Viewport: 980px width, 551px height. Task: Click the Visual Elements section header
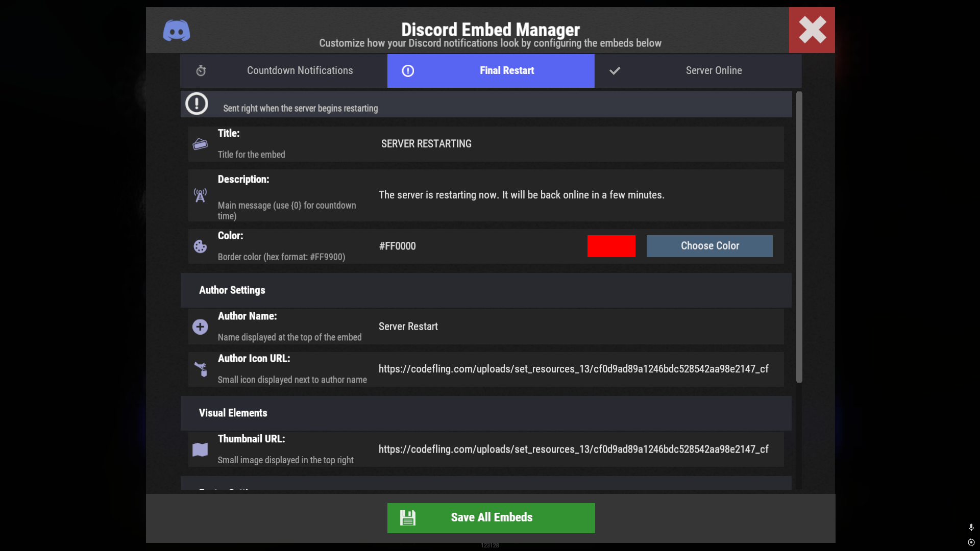pyautogui.click(x=486, y=413)
